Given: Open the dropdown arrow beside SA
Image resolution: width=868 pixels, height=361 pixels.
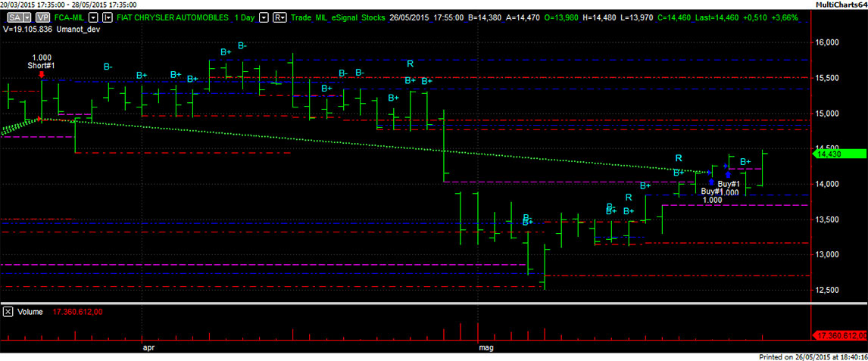Looking at the screenshot, I should coord(27,17).
